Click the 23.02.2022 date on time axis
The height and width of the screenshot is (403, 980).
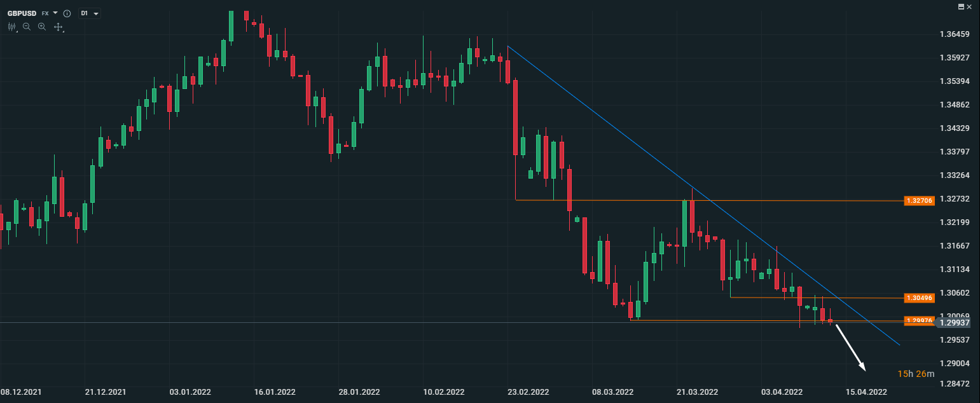[529, 392]
